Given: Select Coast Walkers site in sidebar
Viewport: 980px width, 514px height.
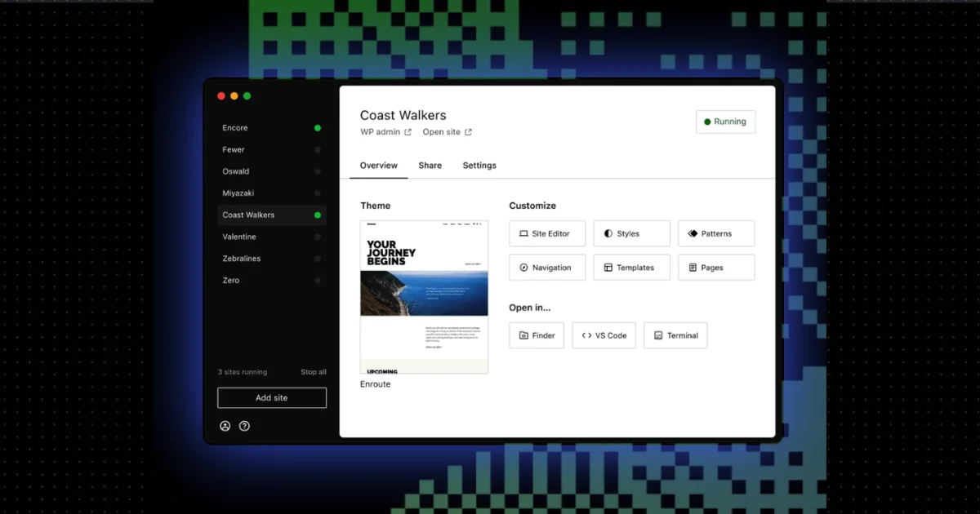Looking at the screenshot, I should [x=272, y=215].
